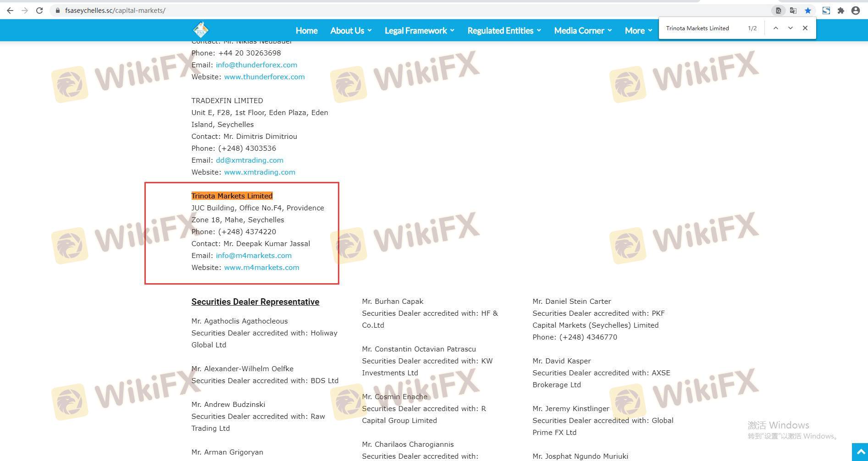
Task: Open the translate page icon
Action: pos(793,10)
